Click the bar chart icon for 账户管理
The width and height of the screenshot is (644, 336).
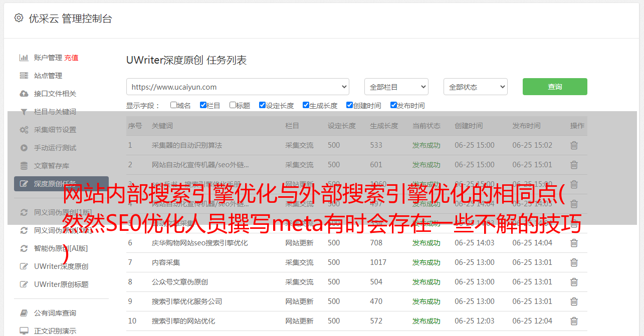coord(24,58)
